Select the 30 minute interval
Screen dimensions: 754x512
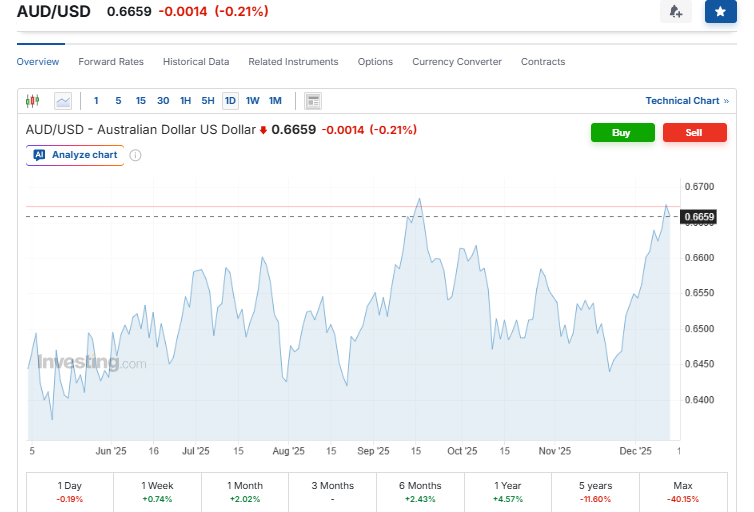(163, 101)
